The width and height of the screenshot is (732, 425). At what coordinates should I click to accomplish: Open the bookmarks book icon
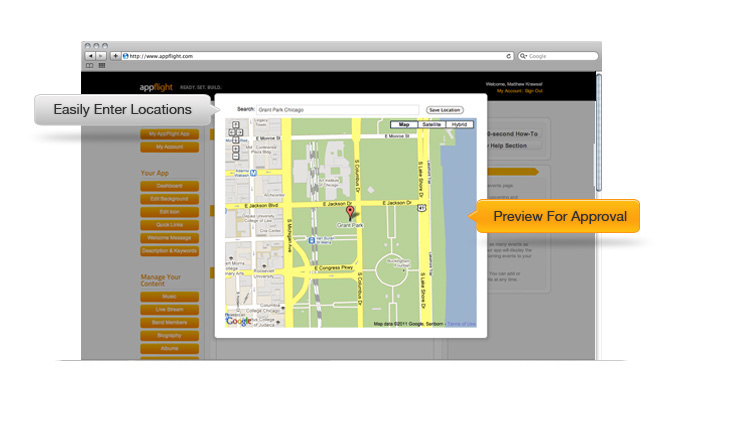tap(90, 66)
